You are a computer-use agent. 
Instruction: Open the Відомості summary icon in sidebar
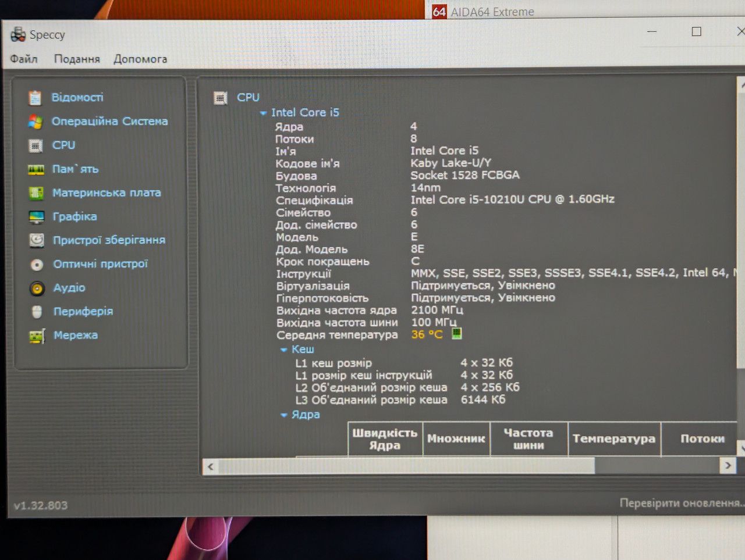point(36,98)
